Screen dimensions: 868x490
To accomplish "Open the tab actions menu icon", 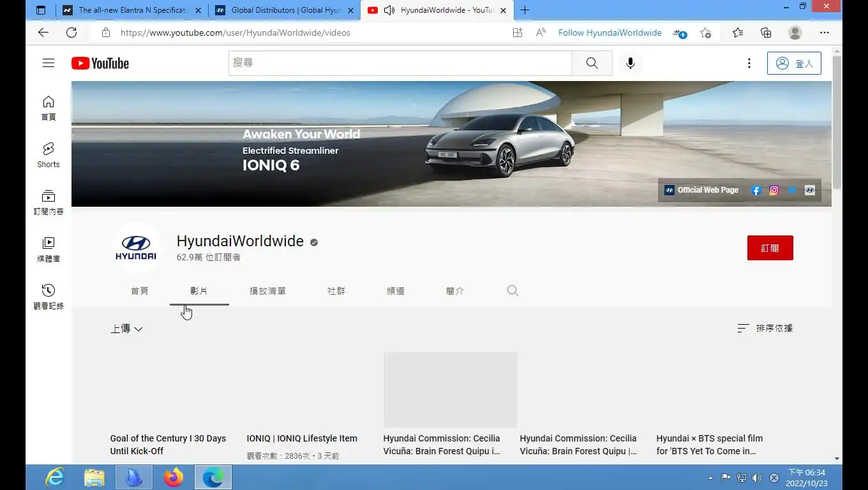I will (41, 10).
